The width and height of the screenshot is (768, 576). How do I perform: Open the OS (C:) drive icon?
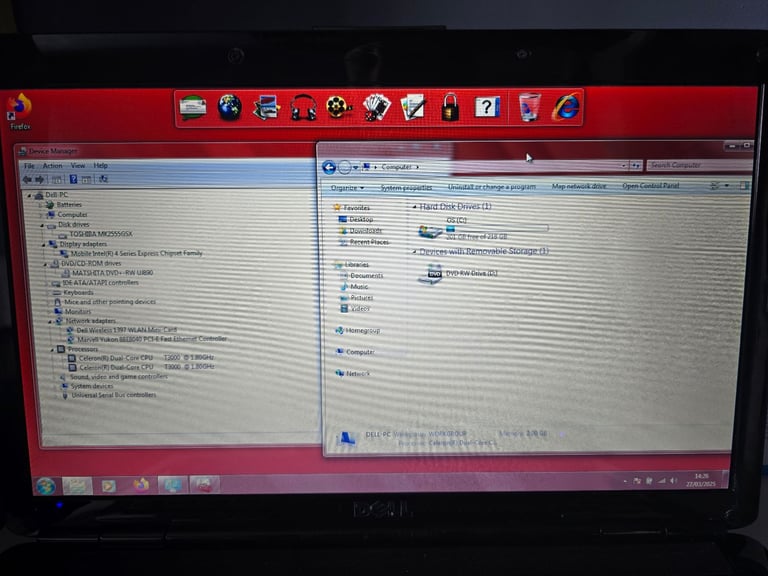point(430,230)
